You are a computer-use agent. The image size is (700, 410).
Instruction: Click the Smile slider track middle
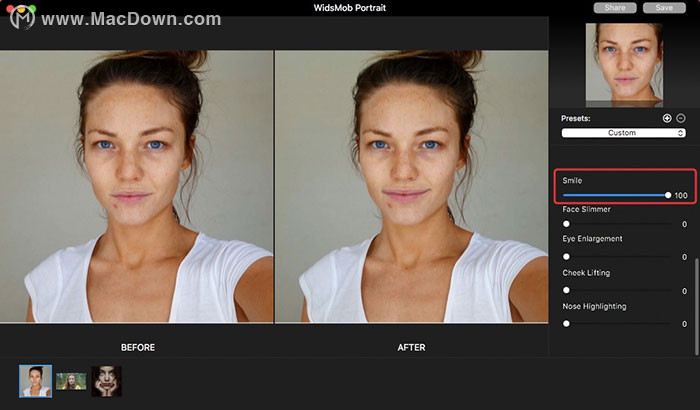pyautogui.click(x=616, y=195)
